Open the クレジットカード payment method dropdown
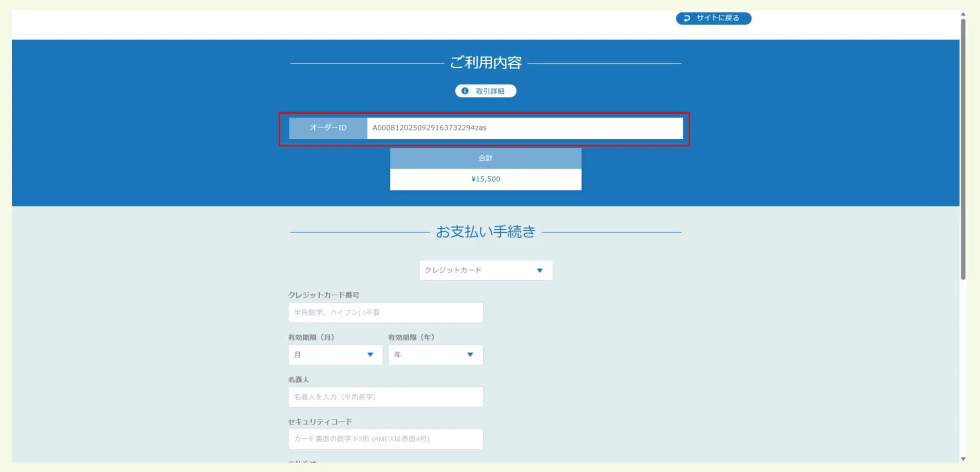Image resolution: width=980 pixels, height=472 pixels. pos(485,270)
